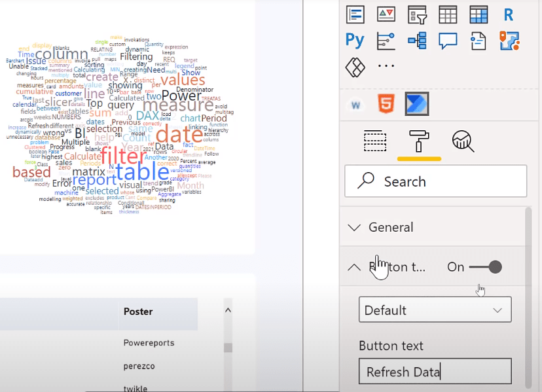This screenshot has width=542, height=392.
Task: Click the word 'slicer' in cloud
Action: tap(58, 102)
